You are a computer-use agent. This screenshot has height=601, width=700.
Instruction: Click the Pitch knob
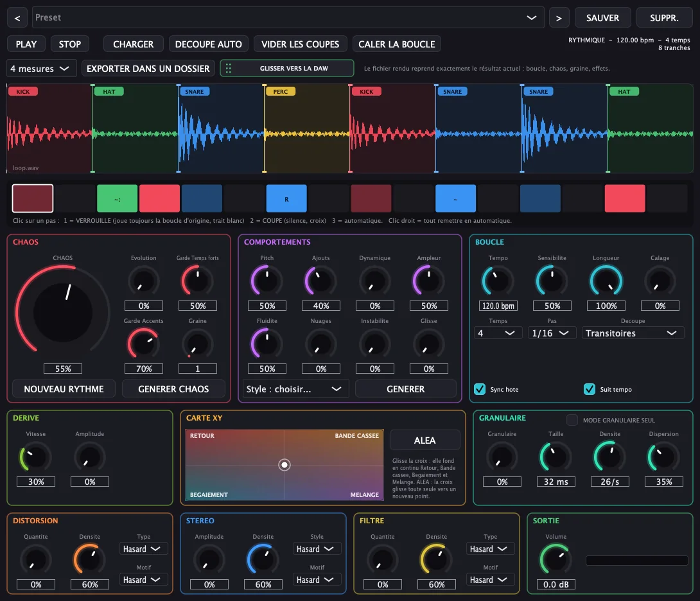click(267, 281)
